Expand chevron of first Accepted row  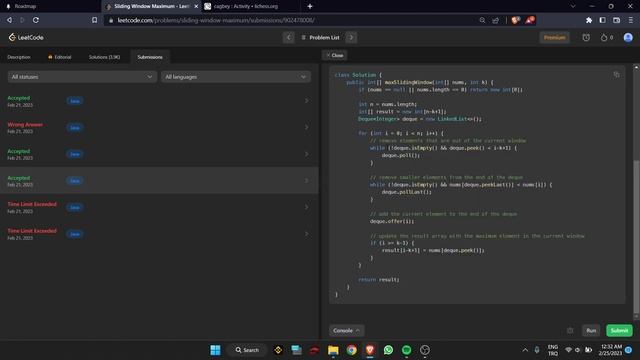click(x=307, y=101)
